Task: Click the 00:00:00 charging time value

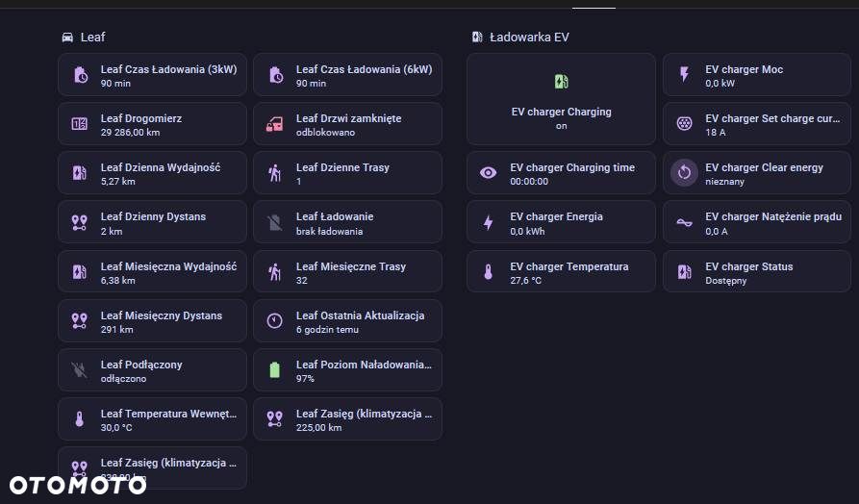Action: (x=529, y=182)
